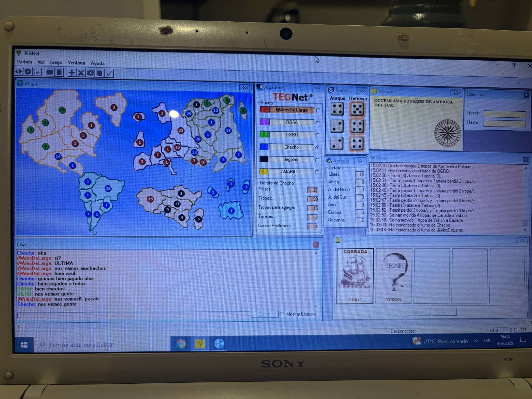Click the Bitácora scrollbar down arrow
This screenshot has width=532, height=399.
[525, 230]
